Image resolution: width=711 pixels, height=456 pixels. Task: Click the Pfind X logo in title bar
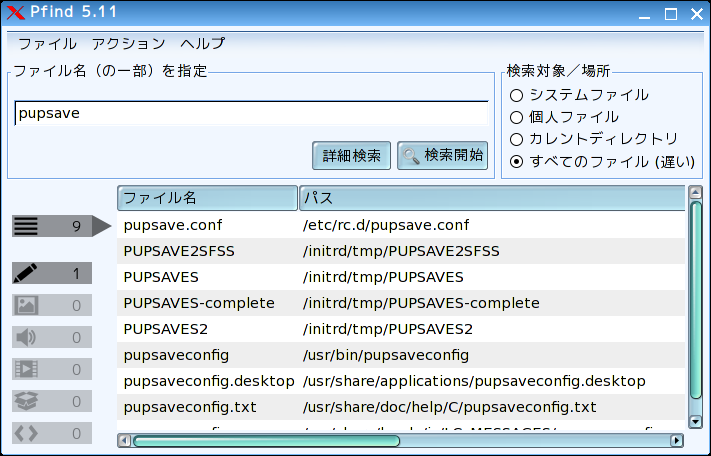[x=16, y=13]
